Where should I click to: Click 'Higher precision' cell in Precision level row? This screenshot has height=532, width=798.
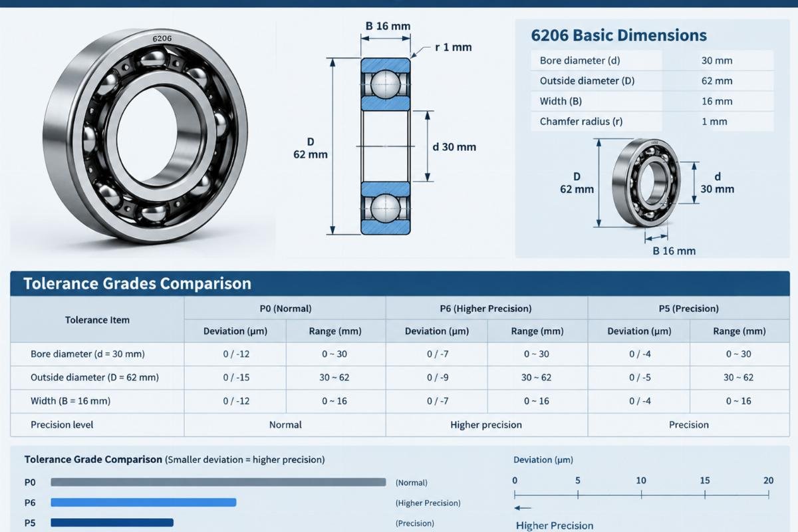pos(486,424)
